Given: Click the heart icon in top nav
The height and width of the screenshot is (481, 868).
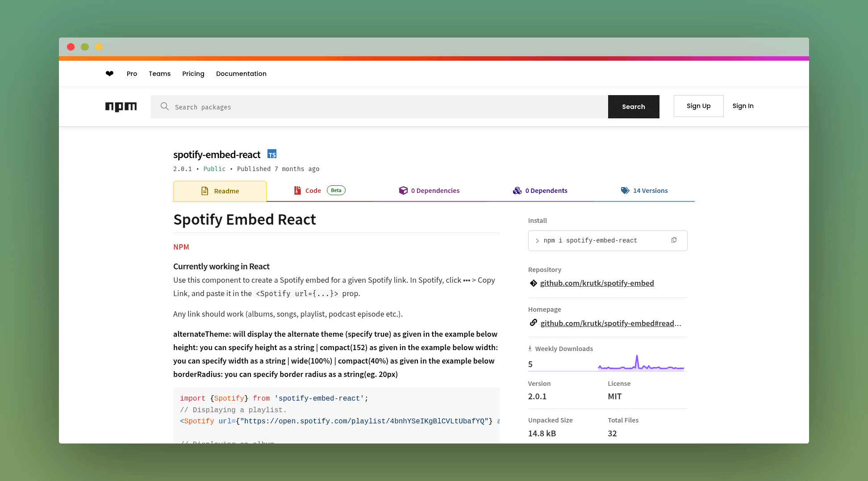Looking at the screenshot, I should (x=109, y=74).
